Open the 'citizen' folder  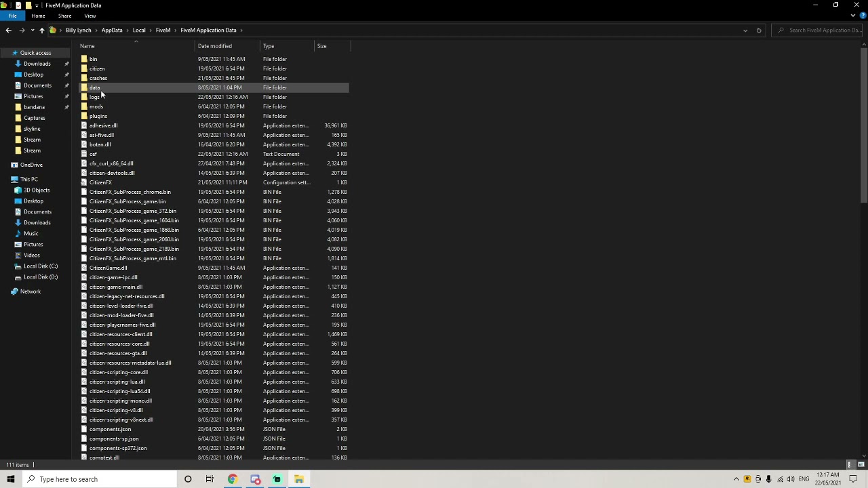point(97,68)
